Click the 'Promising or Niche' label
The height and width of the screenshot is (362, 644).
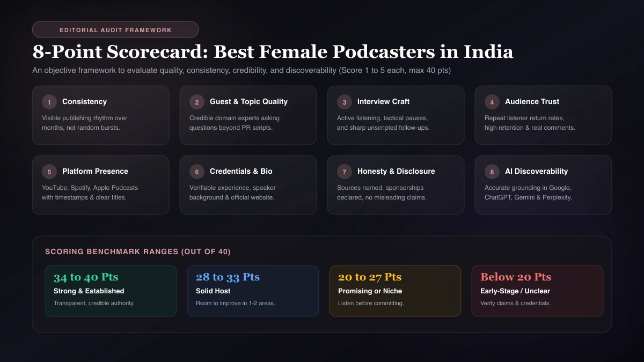tap(370, 291)
